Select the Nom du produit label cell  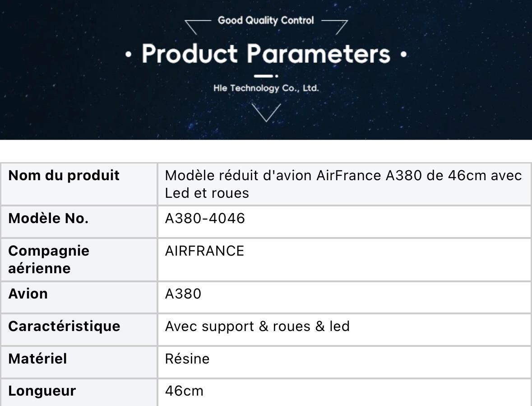tap(79, 184)
